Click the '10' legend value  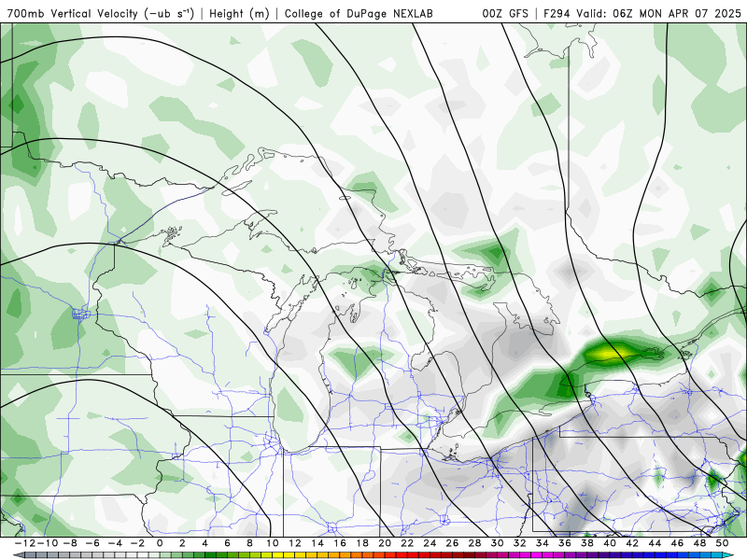272,543
